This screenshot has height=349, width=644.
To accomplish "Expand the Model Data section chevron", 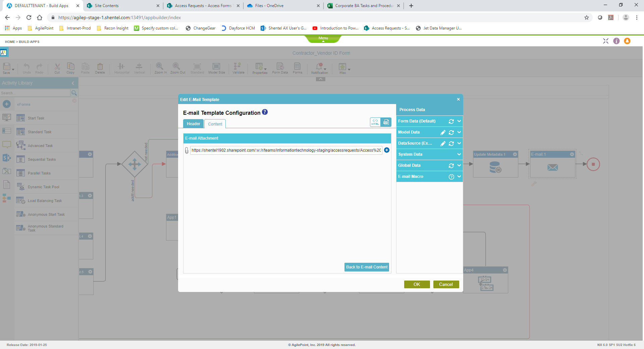I will pyautogui.click(x=459, y=132).
